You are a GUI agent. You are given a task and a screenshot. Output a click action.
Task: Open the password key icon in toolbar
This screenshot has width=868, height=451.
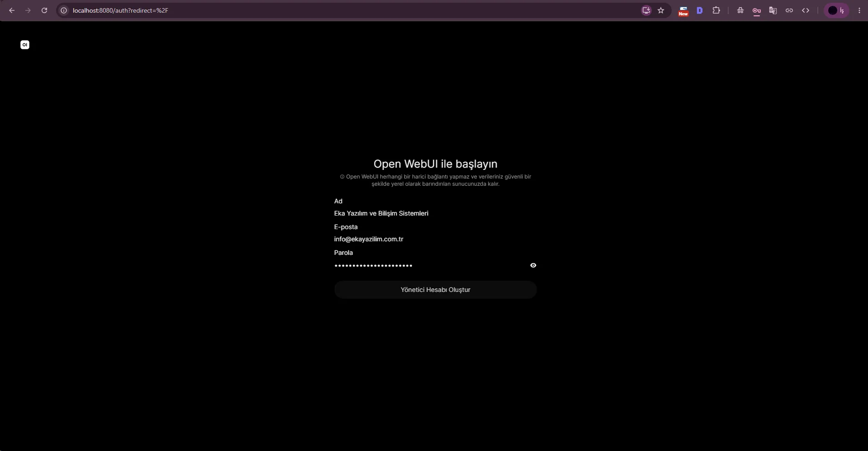coord(757,11)
